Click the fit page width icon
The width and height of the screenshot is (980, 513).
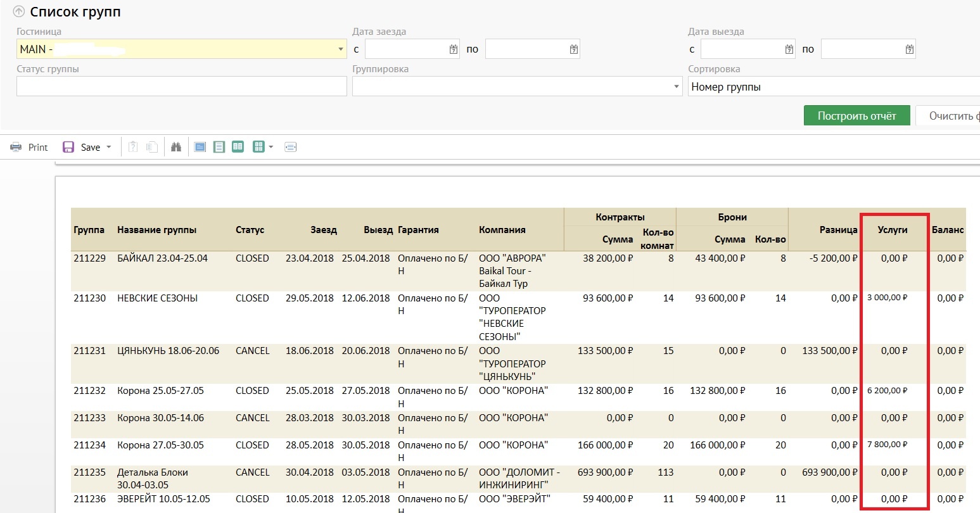[x=291, y=147]
